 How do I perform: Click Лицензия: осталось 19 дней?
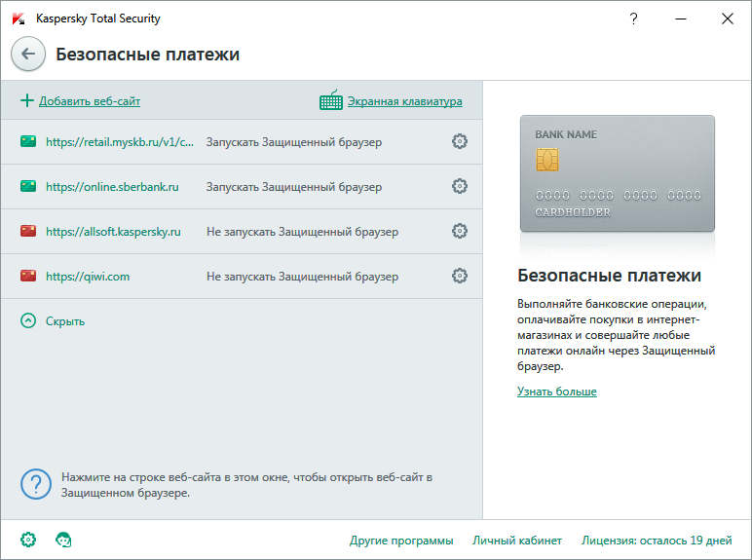(x=657, y=541)
